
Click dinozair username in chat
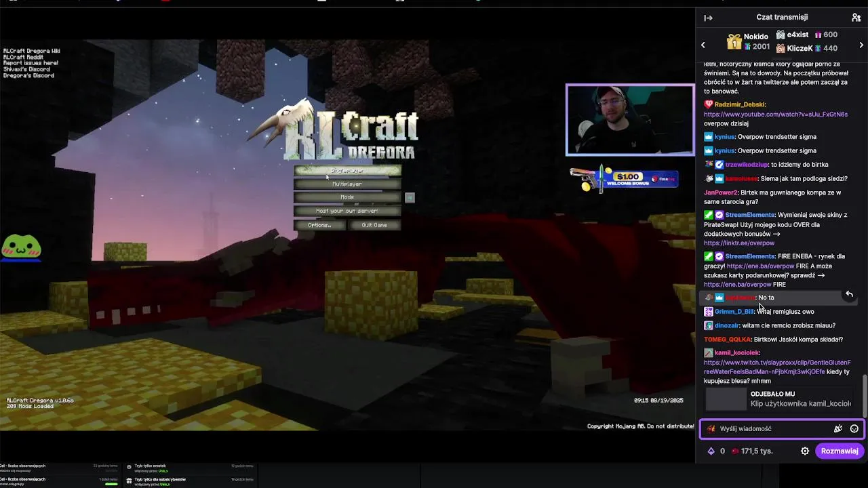(727, 325)
